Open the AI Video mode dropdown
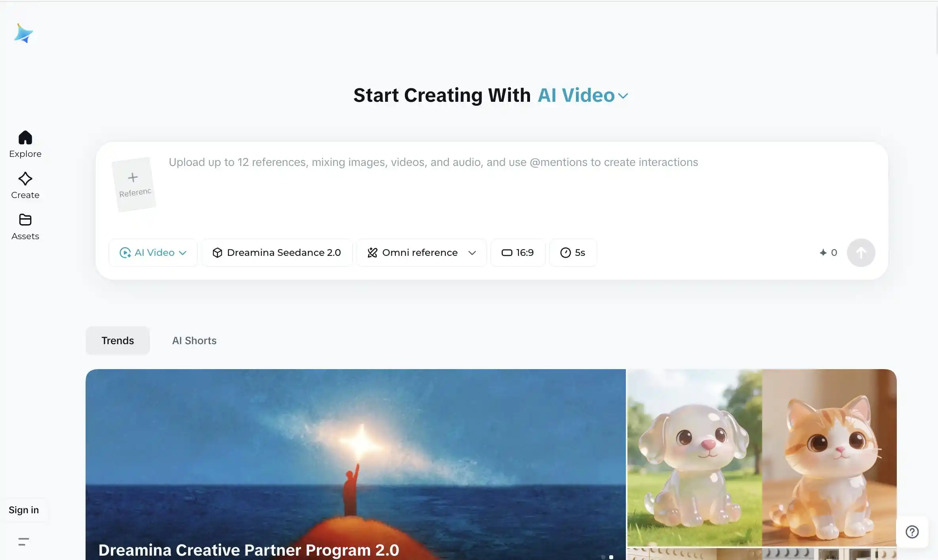The width and height of the screenshot is (938, 560). pos(153,253)
